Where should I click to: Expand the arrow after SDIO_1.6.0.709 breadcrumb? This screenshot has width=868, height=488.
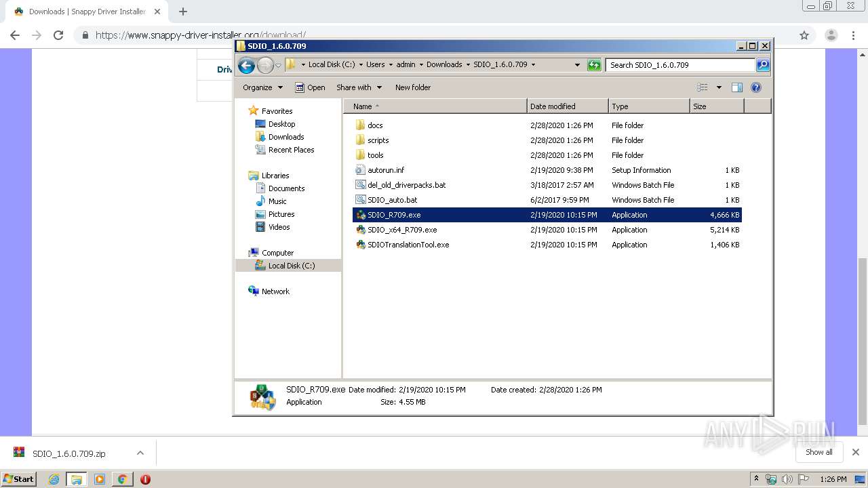[x=533, y=65]
